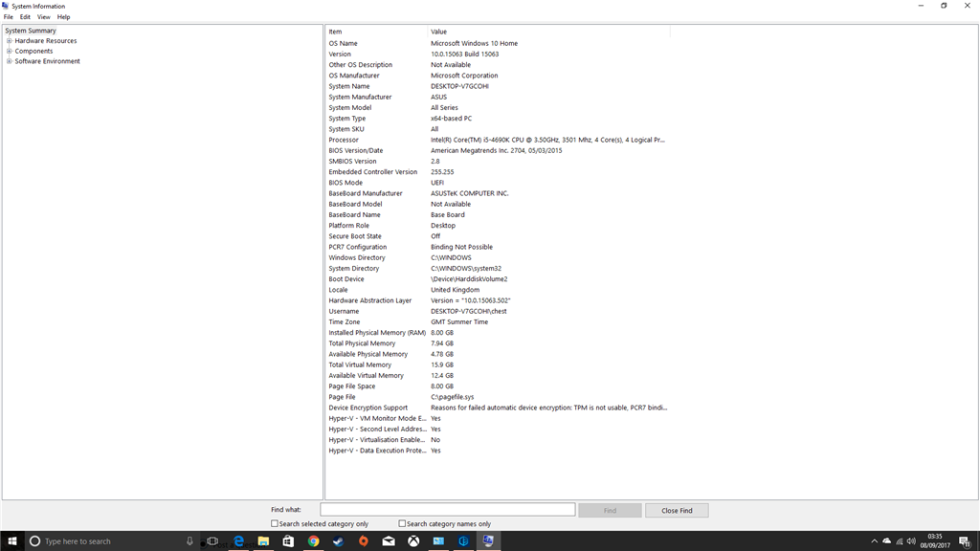
Task: Click the OneDrive tray icon
Action: click(x=886, y=541)
